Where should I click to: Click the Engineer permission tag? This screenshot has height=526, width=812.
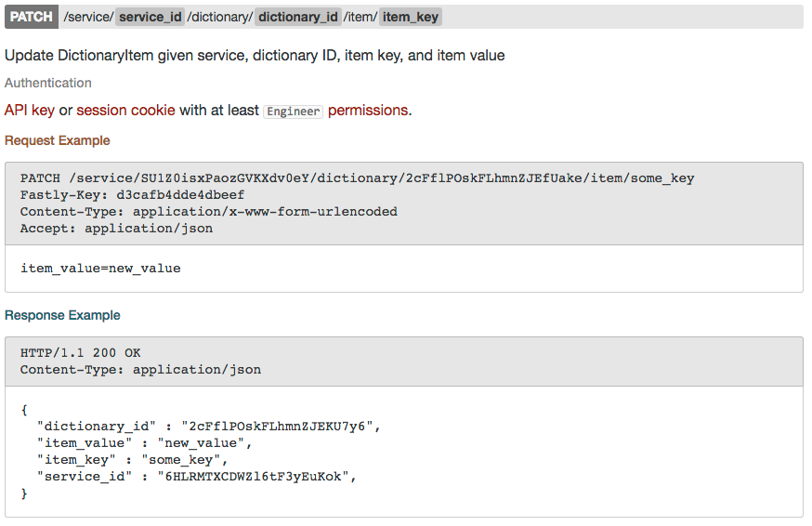[293, 112]
